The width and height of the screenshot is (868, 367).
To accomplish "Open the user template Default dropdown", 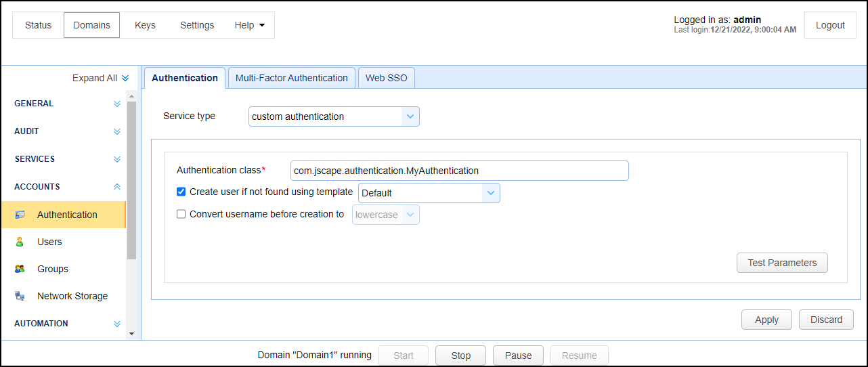I will tap(429, 193).
